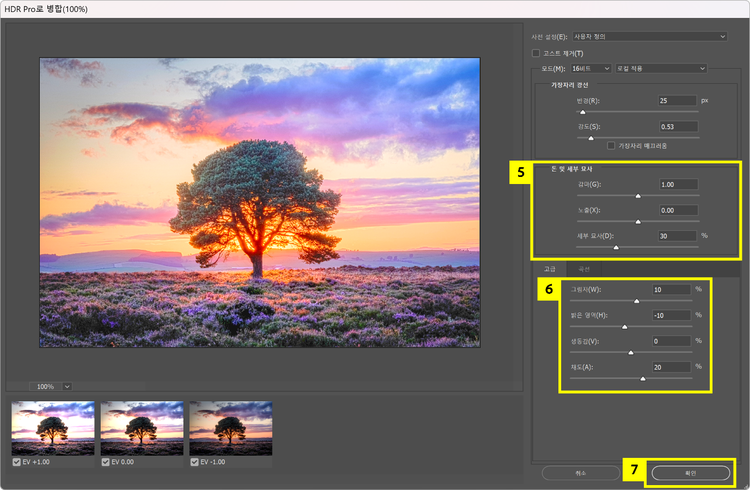Click the 강도(S) value field
Screen dimensions: 750x490
coord(678,127)
